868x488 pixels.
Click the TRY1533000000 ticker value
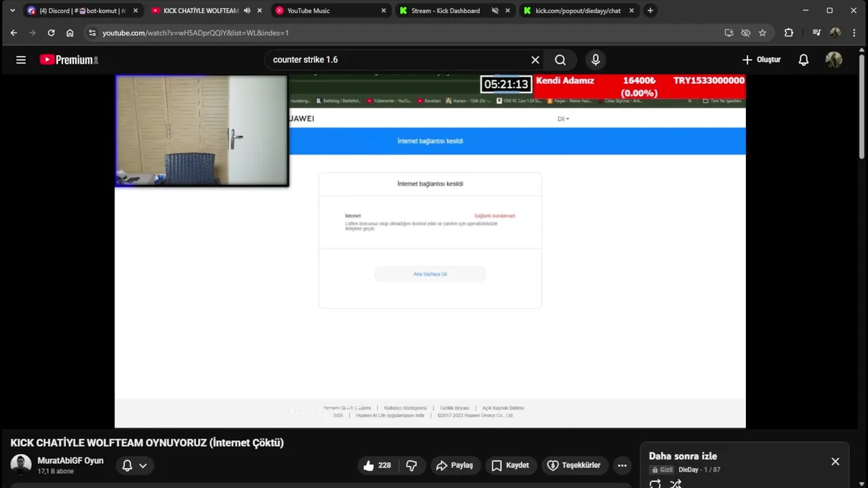[709, 81]
